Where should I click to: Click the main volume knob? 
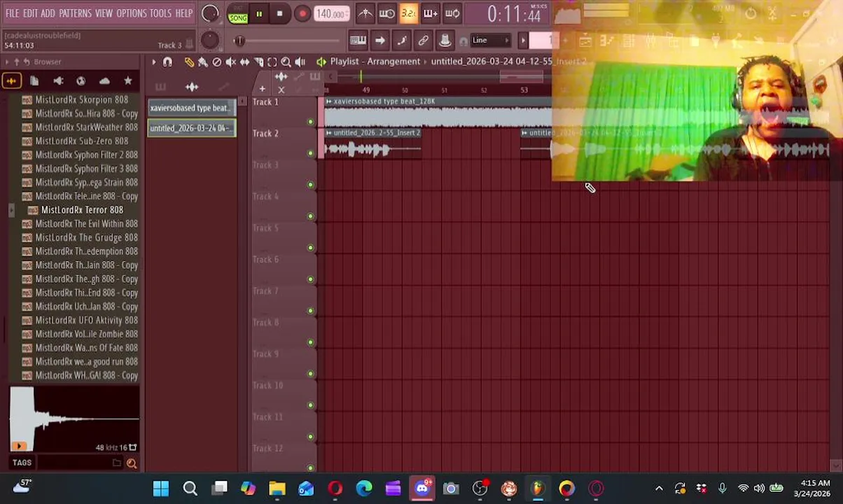pos(209,13)
